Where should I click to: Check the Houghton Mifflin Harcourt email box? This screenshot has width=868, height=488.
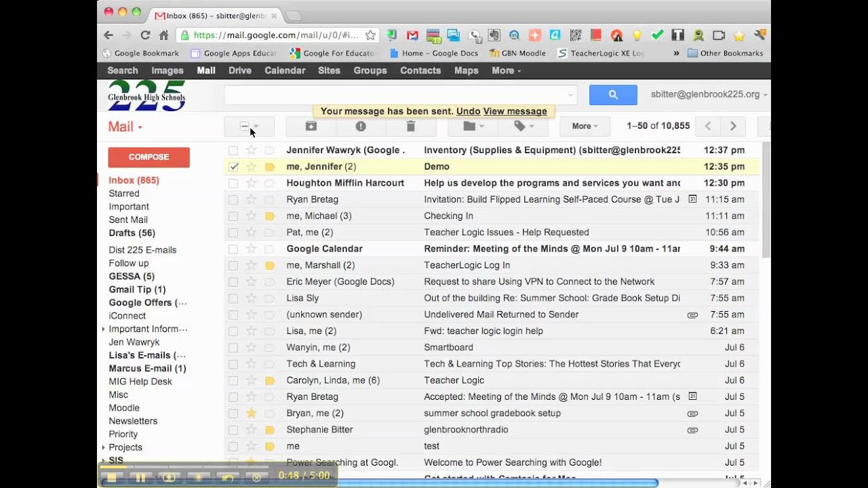coord(233,183)
